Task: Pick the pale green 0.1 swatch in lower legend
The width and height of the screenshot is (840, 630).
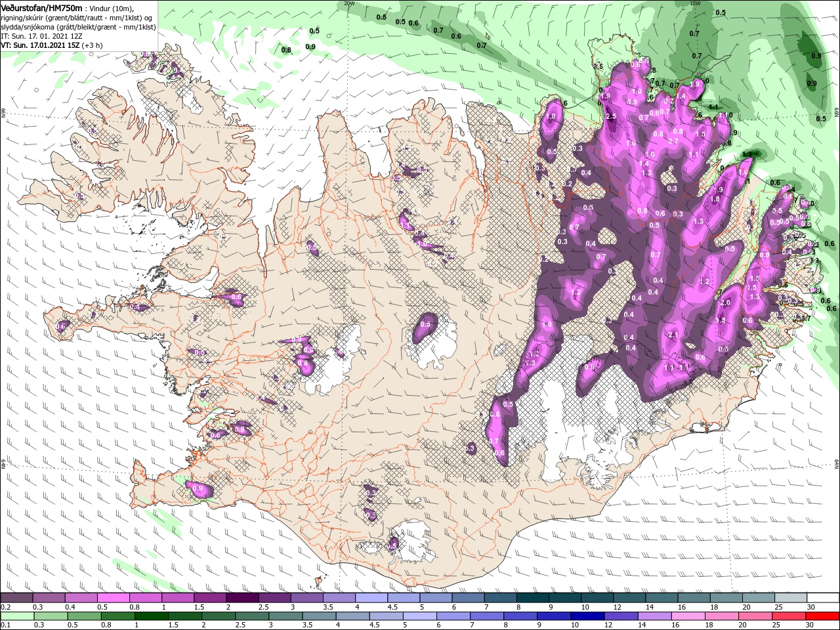Action: pyautogui.click(x=17, y=616)
